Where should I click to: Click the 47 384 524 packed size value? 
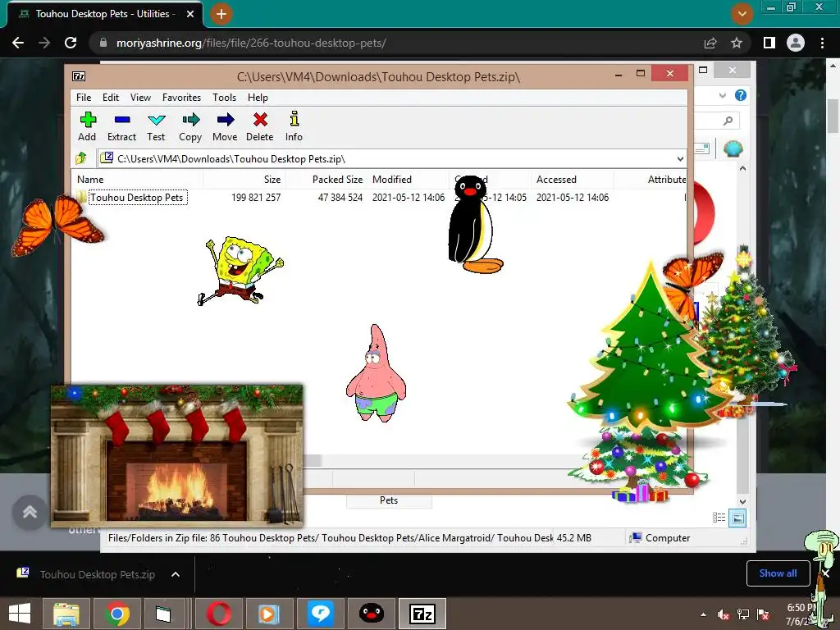coord(340,198)
